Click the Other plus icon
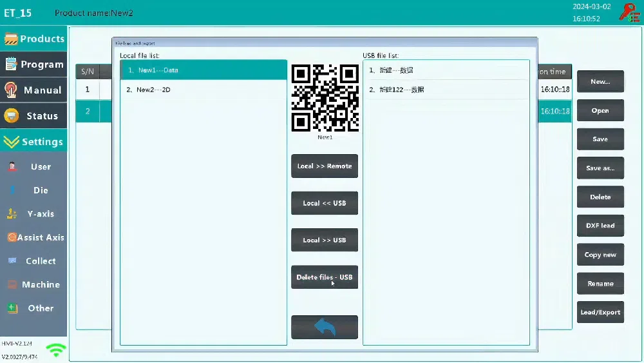 point(12,308)
